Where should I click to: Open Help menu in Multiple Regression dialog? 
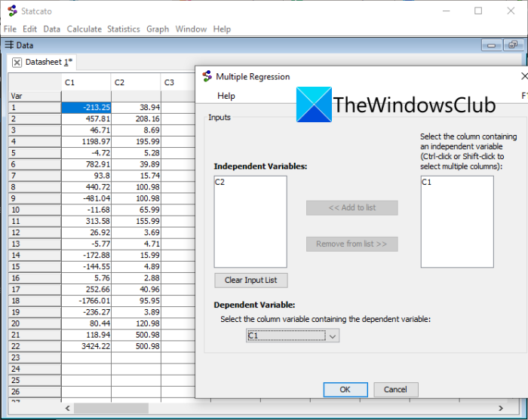226,96
